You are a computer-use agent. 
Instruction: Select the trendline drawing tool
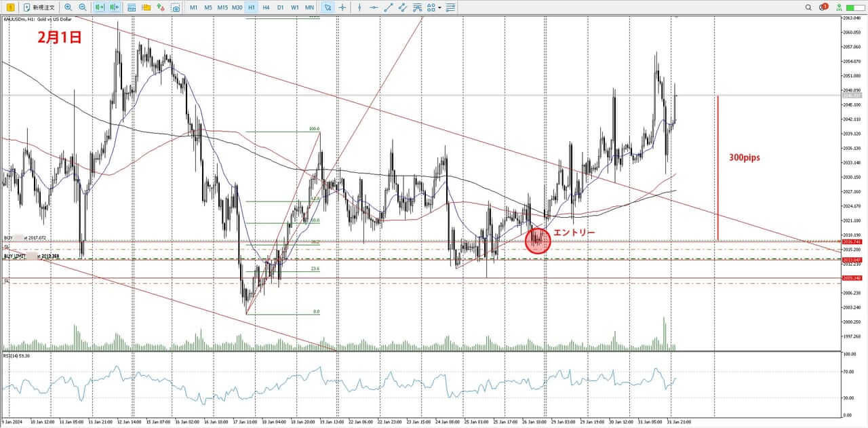(x=389, y=7)
